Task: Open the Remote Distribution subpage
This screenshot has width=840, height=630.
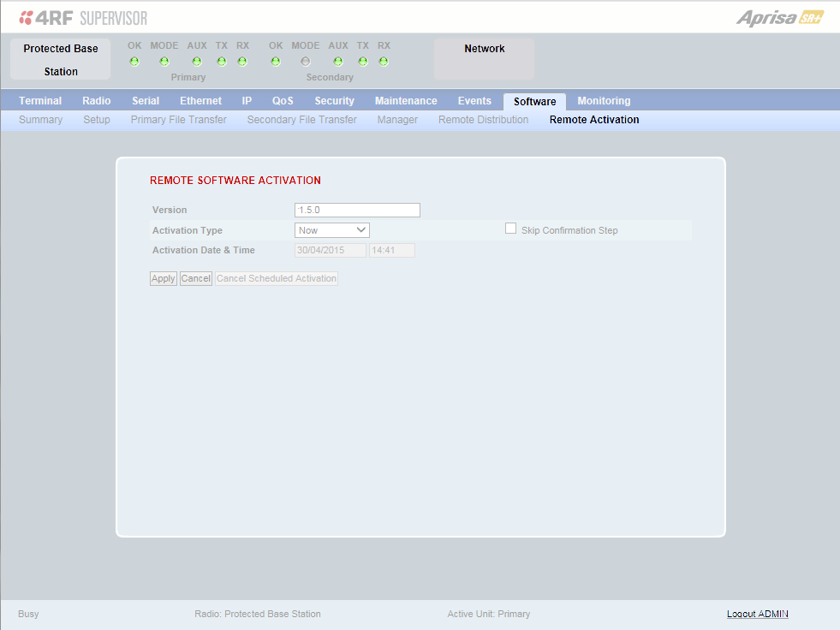Action: 483,120
